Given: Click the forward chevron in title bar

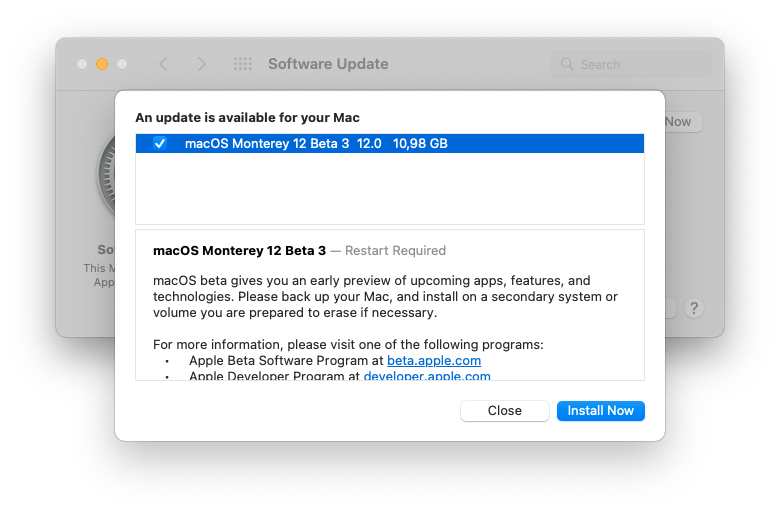Looking at the screenshot, I should (x=202, y=64).
